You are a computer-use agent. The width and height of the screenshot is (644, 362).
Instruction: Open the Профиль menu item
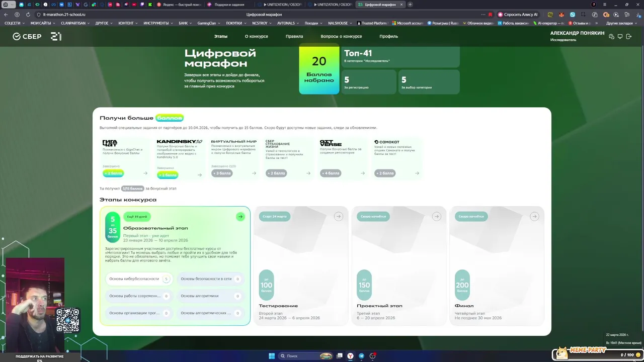pos(388,36)
